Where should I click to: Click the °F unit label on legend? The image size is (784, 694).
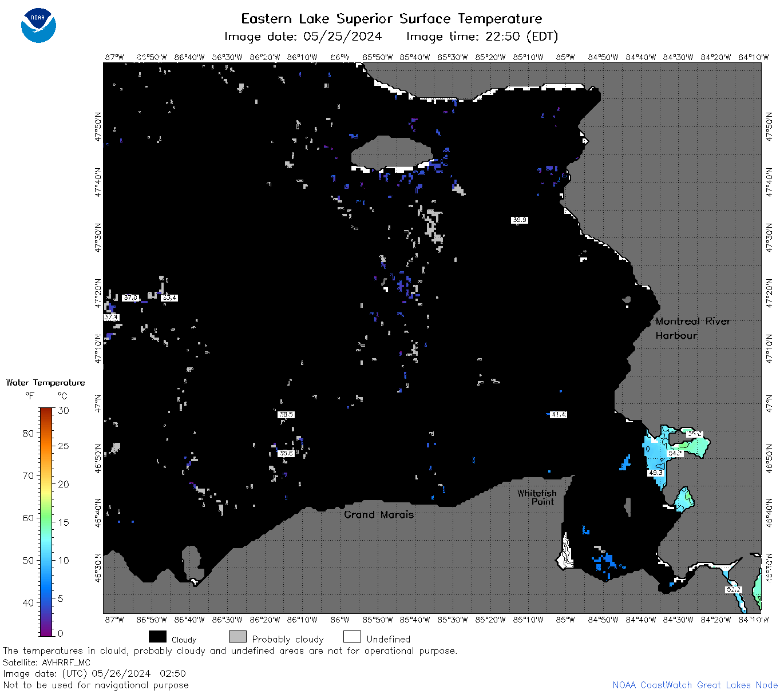pyautogui.click(x=30, y=395)
